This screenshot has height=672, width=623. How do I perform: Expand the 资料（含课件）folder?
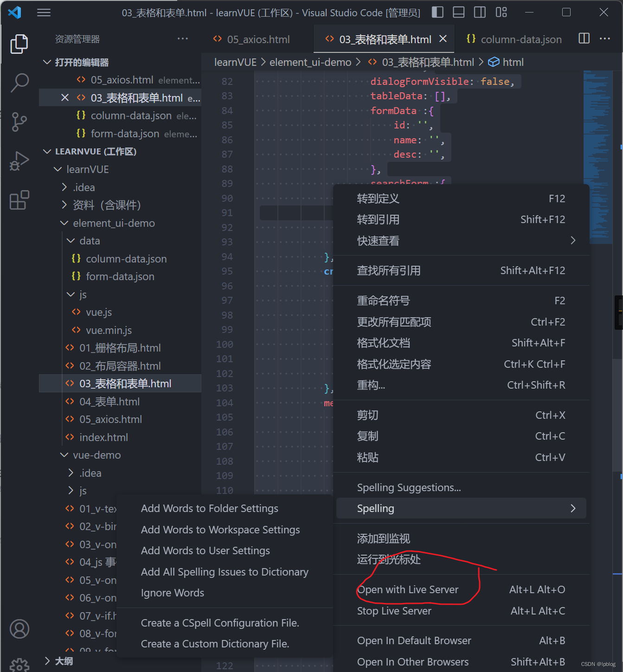[x=120, y=205]
